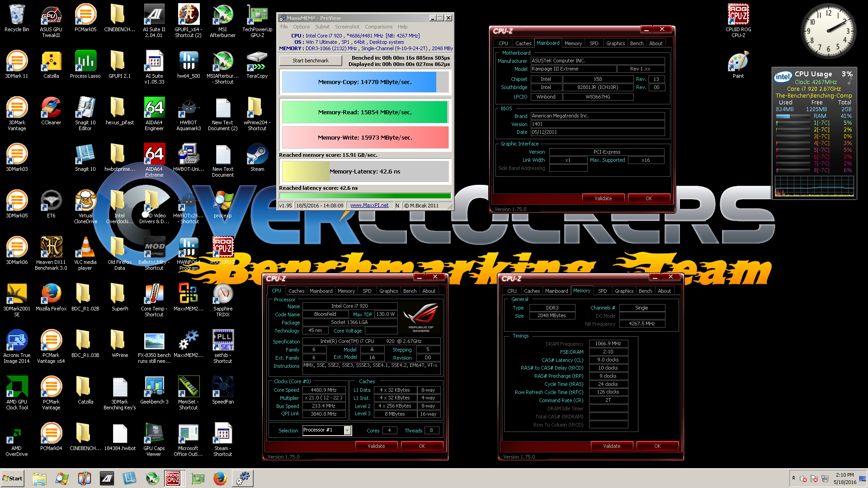Click BIOS Version field 1401

(x=597, y=124)
